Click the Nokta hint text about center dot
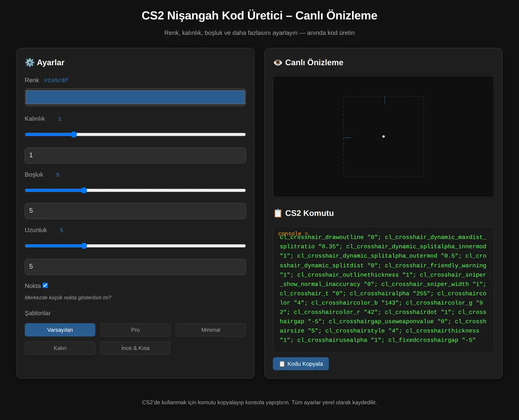 pos(68,298)
